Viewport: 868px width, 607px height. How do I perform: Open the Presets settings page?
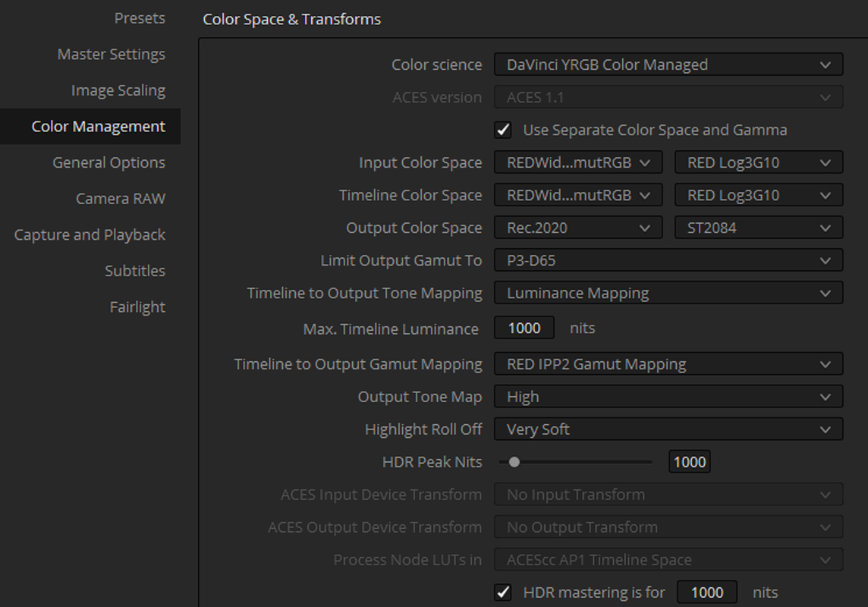[x=140, y=18]
